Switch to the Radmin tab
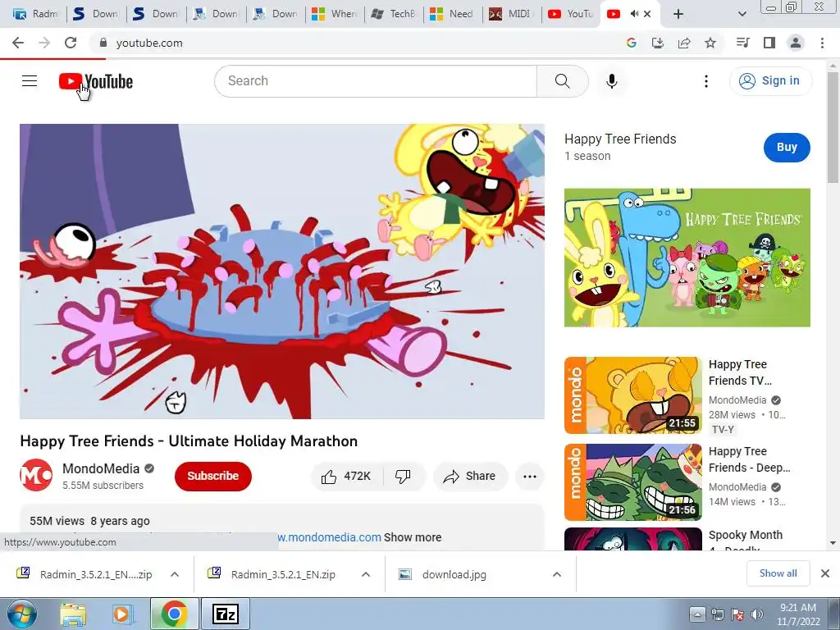840x630 pixels. click(35, 14)
